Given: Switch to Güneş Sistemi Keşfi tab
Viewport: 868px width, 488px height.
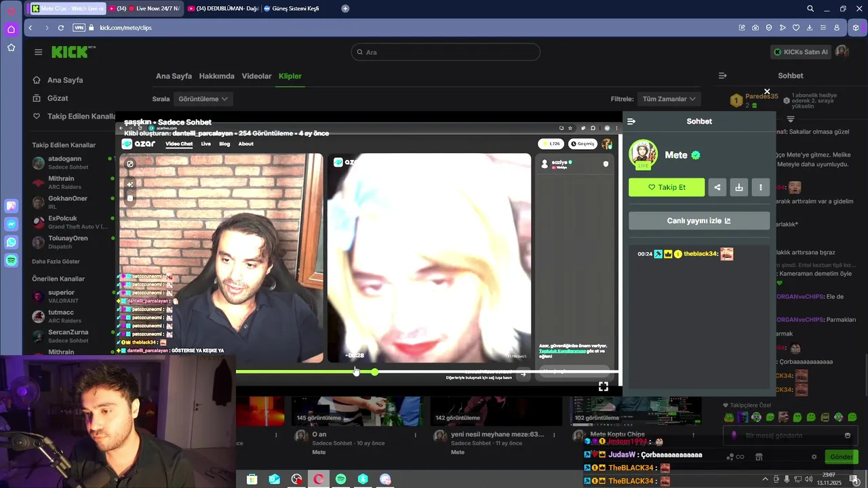Looking at the screenshot, I should pos(292,8).
